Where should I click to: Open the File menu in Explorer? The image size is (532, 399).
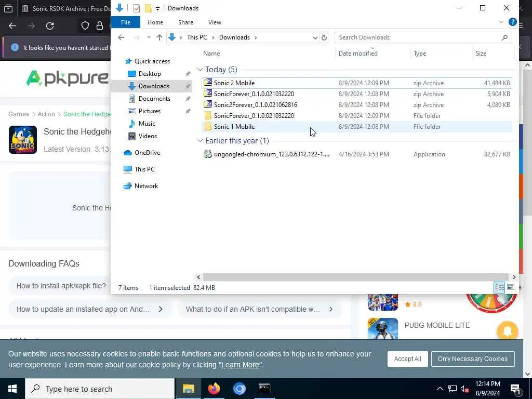pyautogui.click(x=126, y=22)
